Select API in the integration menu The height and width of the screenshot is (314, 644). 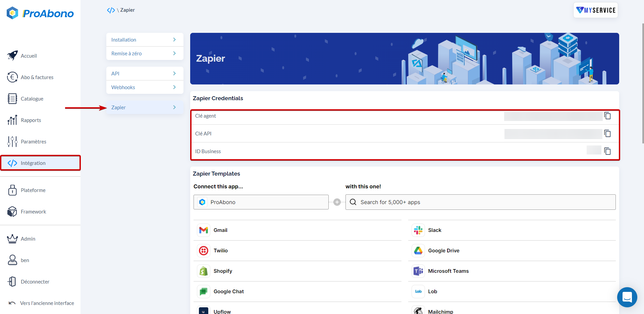145,73
